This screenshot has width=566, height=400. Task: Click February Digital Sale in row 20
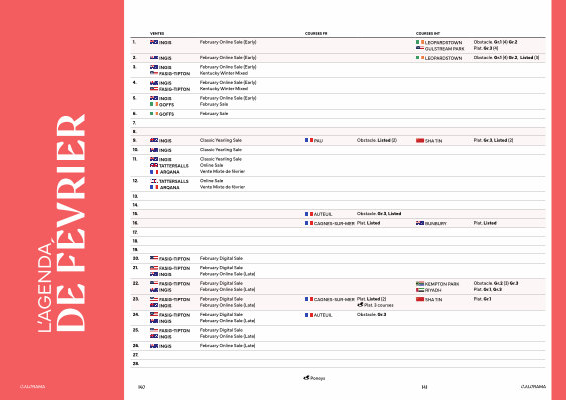pyautogui.click(x=221, y=258)
